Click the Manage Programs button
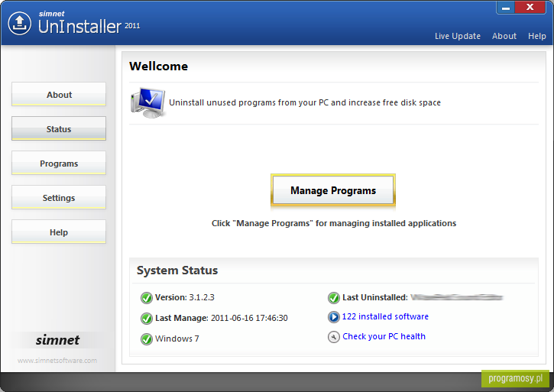The height and width of the screenshot is (392, 554). coord(333,190)
